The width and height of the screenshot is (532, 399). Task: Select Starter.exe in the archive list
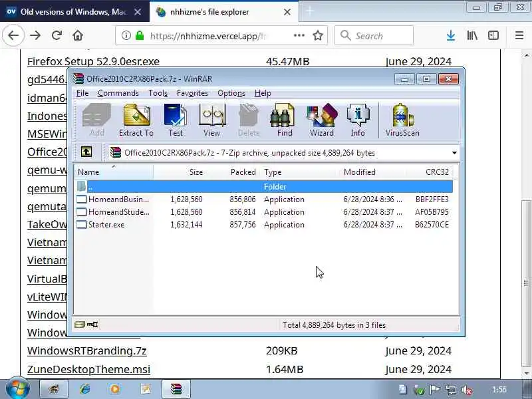coord(264,225)
